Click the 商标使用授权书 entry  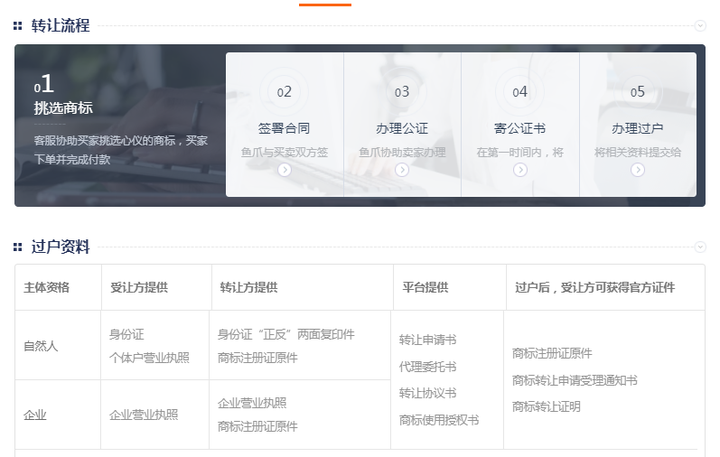(x=439, y=420)
